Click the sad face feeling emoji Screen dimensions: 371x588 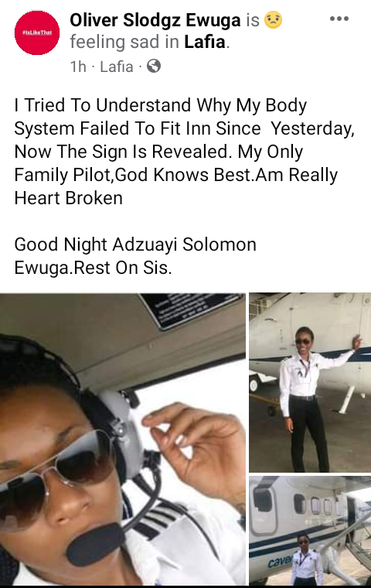273,20
